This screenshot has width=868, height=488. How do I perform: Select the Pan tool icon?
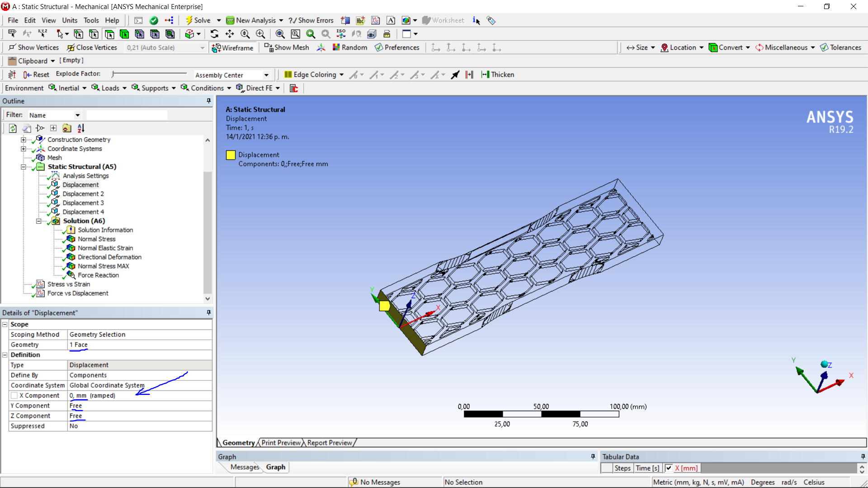(x=230, y=34)
